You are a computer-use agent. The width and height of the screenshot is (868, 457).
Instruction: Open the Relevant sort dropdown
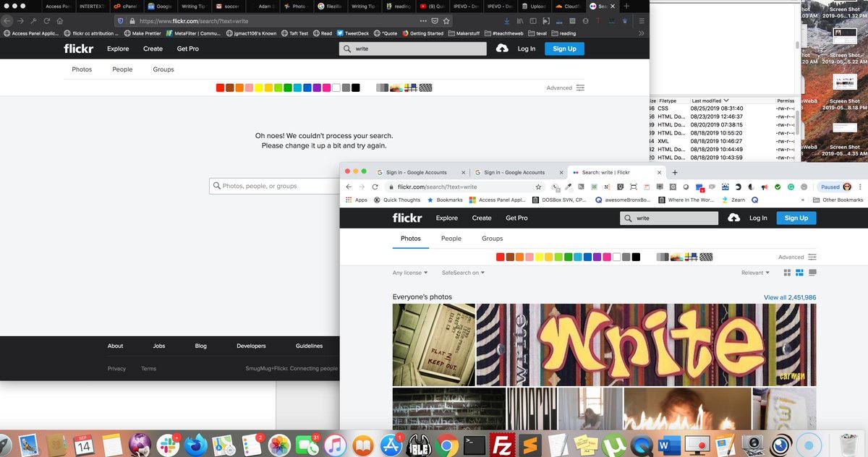click(x=755, y=273)
